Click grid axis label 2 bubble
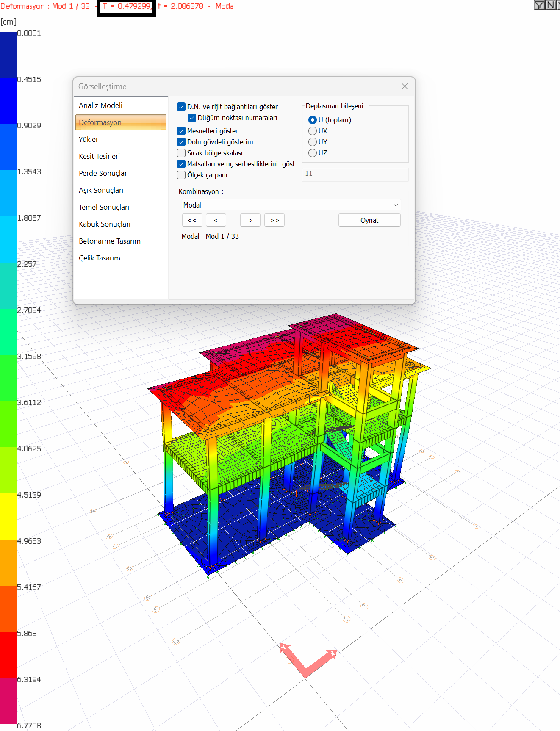Screen dimensions: 560x731 347,619
